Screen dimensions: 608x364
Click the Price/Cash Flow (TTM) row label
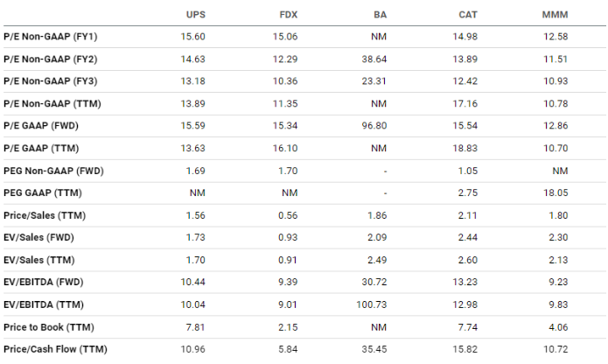pos(55,349)
